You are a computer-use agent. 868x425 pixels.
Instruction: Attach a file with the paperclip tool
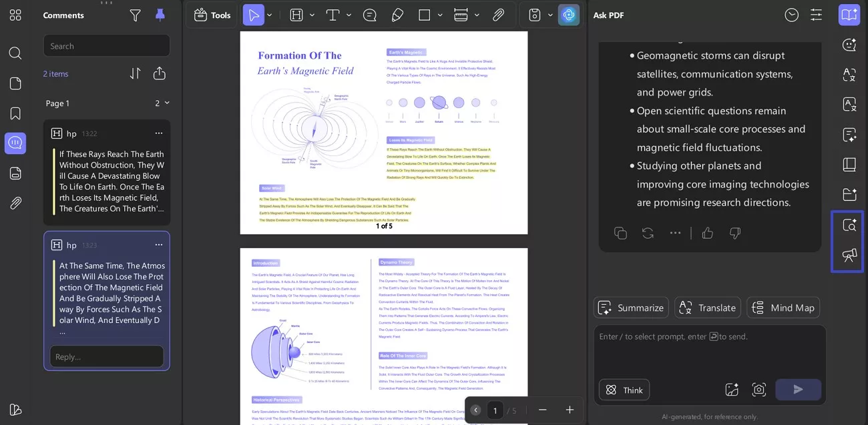498,15
